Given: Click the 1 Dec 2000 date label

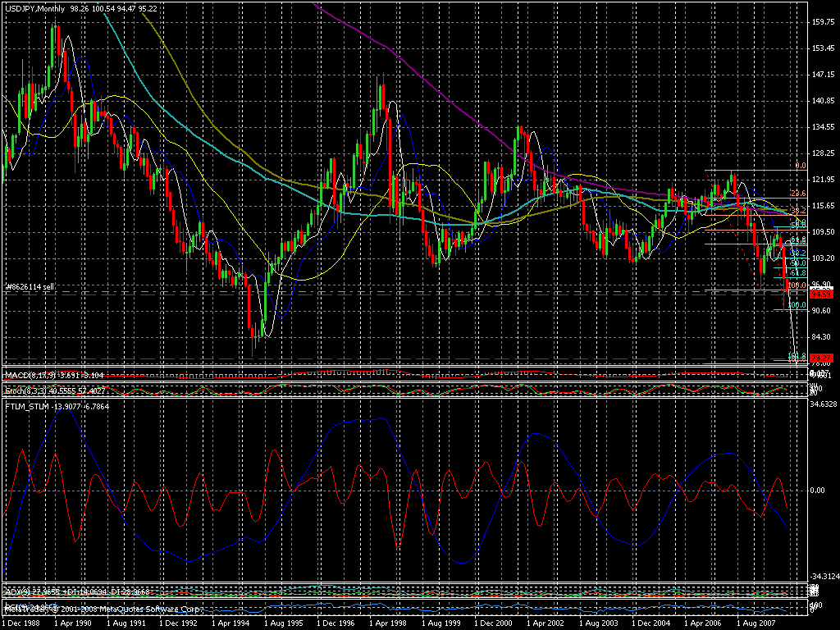Looking at the screenshot, I should tap(493, 623).
